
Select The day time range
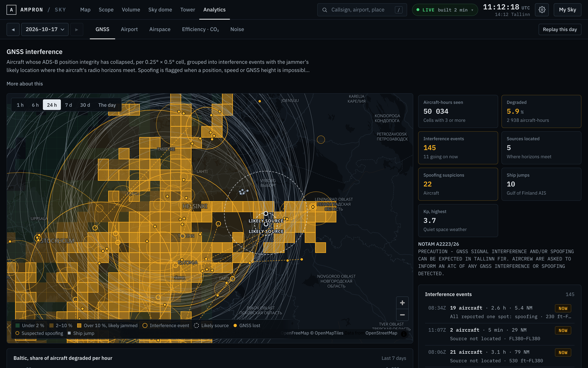pos(107,105)
